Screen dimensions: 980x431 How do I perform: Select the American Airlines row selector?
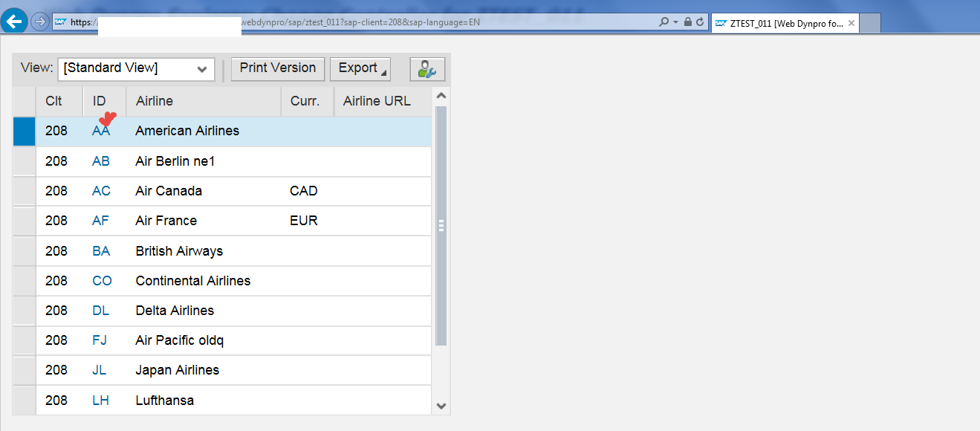(x=25, y=132)
